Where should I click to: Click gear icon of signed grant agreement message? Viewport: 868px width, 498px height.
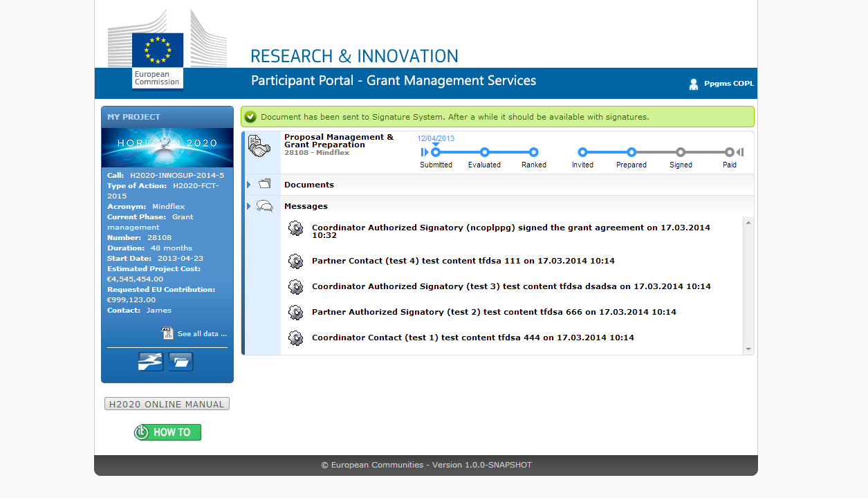[296, 228]
